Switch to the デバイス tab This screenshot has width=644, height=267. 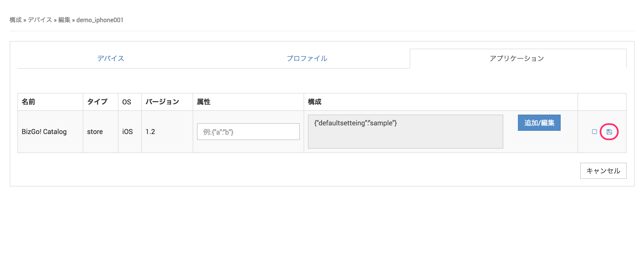(111, 58)
